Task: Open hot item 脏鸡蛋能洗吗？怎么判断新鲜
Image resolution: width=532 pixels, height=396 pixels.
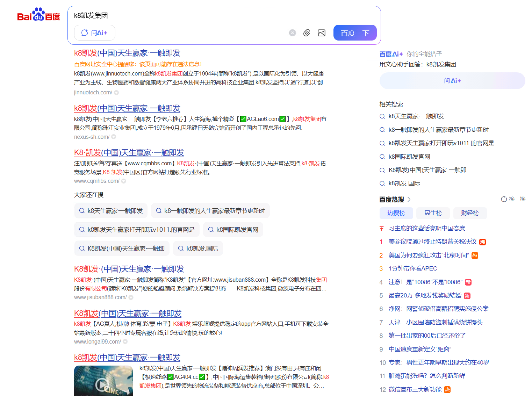Action: tap(427, 376)
